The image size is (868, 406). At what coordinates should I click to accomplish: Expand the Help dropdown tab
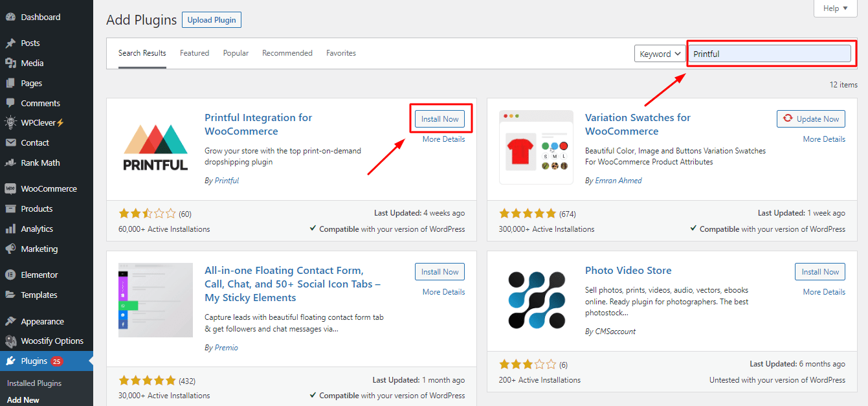[836, 8]
